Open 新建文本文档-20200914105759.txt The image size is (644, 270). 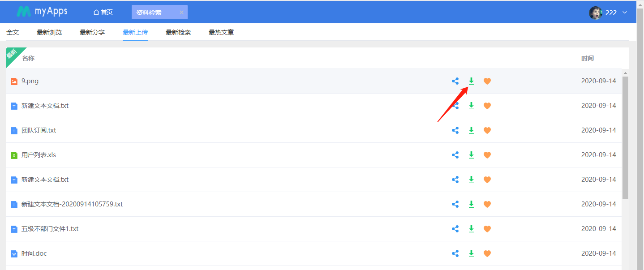pos(72,204)
